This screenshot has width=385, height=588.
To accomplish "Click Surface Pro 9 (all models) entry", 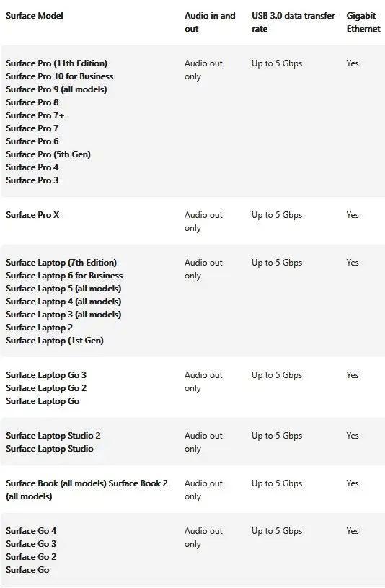I will click(x=57, y=89).
